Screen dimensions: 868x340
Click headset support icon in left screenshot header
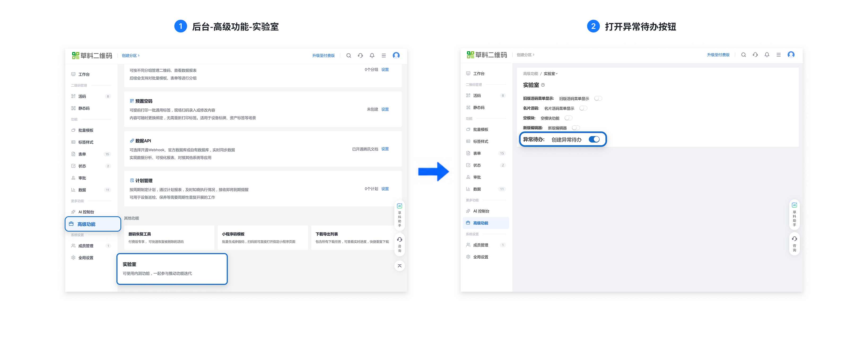pyautogui.click(x=360, y=56)
